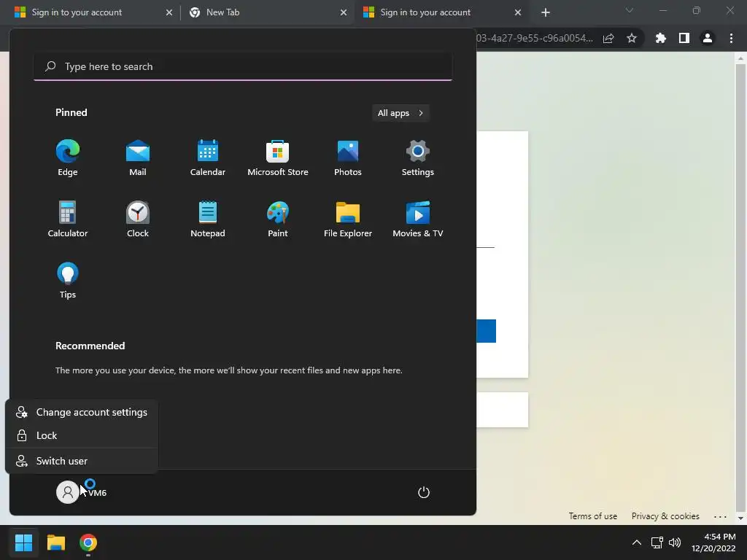Open Chrome Extensions puzzle icon

(660, 38)
